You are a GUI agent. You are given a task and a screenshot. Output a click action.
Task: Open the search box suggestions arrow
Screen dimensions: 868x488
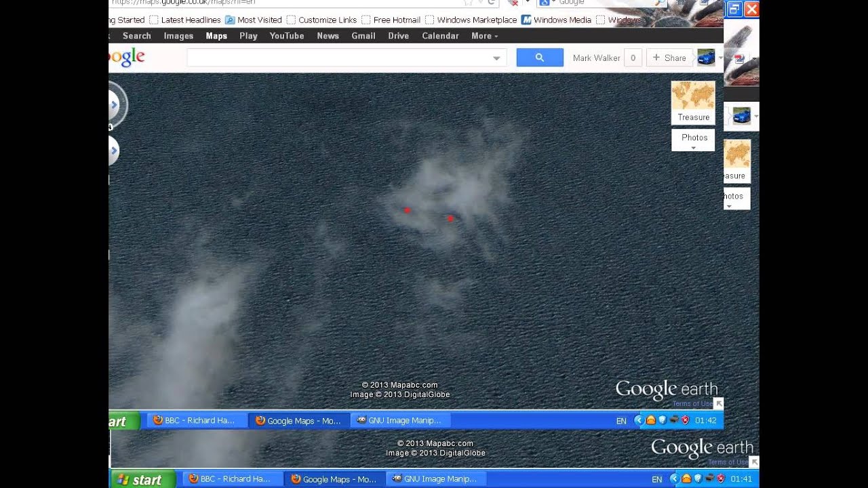click(496, 58)
